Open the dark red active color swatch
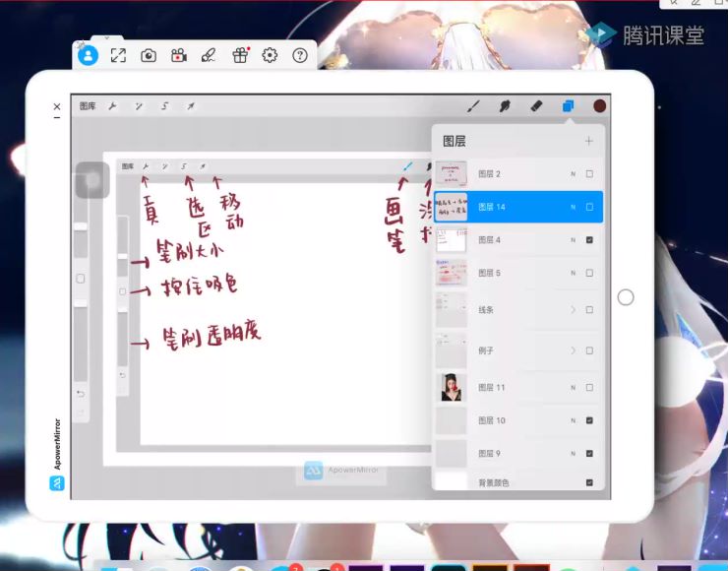This screenshot has width=728, height=571. (599, 106)
